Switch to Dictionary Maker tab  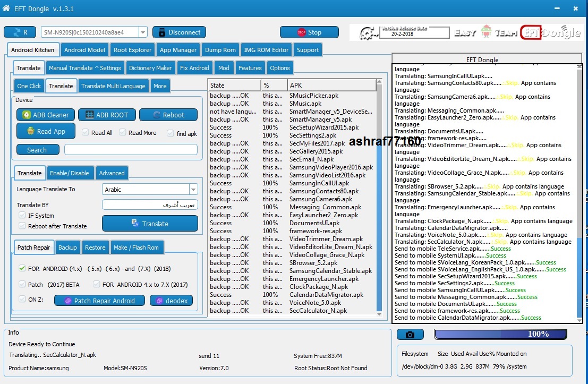click(150, 68)
